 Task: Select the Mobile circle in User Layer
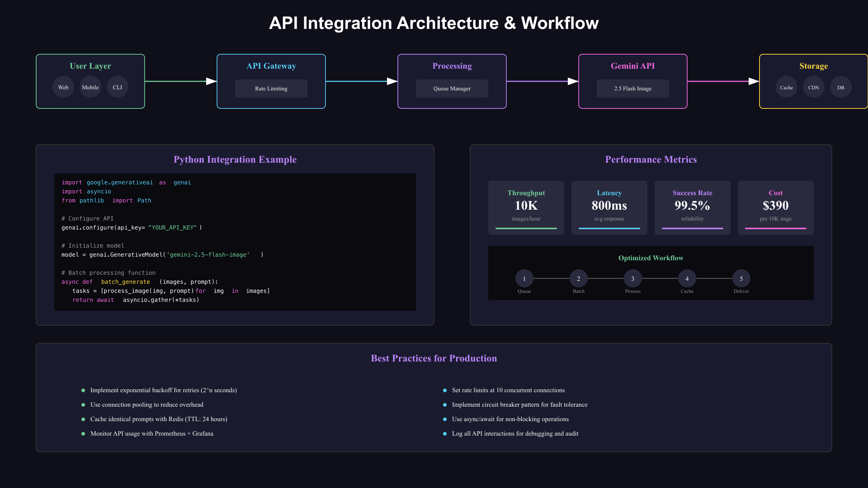coord(90,87)
